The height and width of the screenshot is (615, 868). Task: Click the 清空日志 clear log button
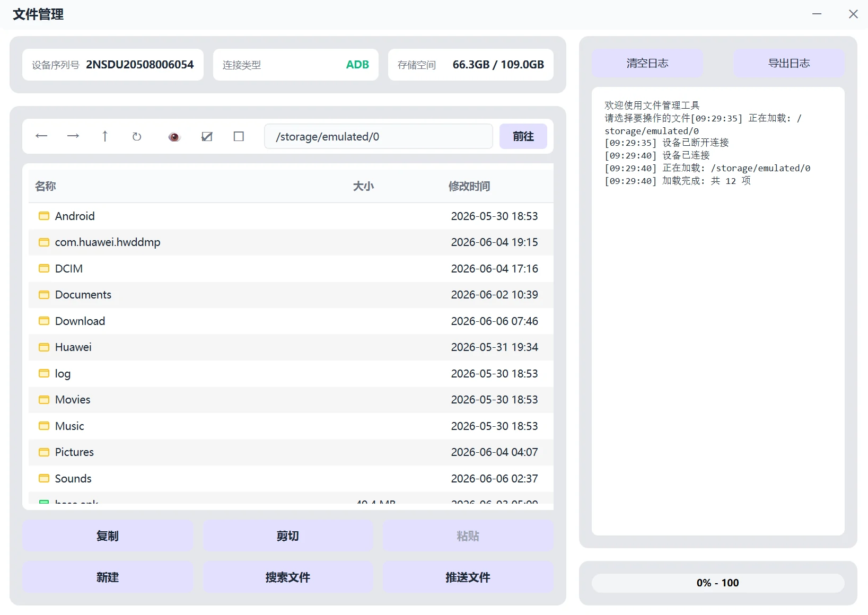coord(647,63)
